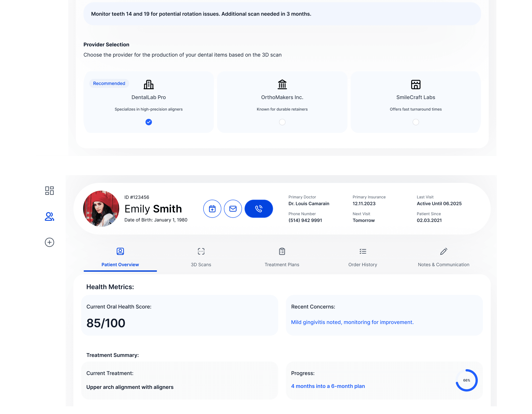Screen dimensions: 532x414
Task: Select the OrthoMakers Inc. radio button
Action: (282, 122)
